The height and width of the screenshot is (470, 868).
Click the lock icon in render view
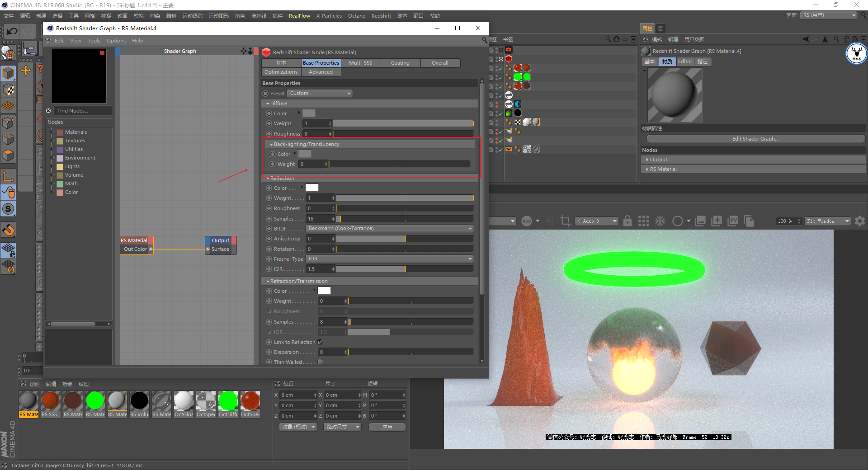click(x=627, y=221)
